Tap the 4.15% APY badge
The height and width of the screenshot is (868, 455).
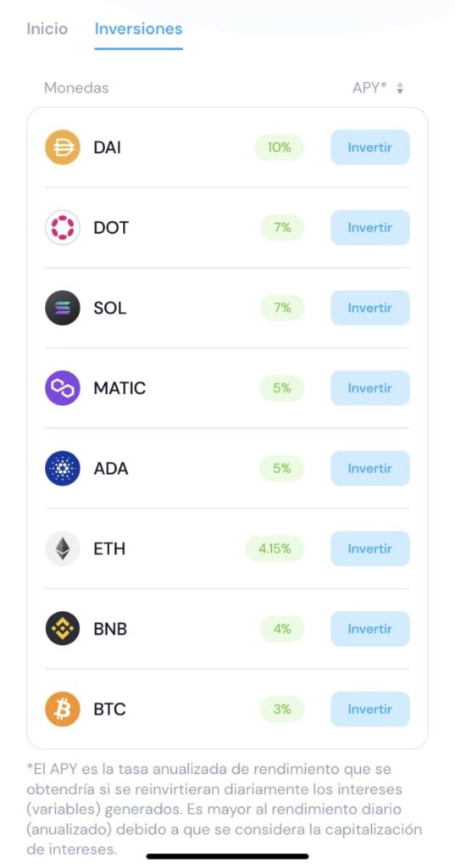[x=275, y=548]
